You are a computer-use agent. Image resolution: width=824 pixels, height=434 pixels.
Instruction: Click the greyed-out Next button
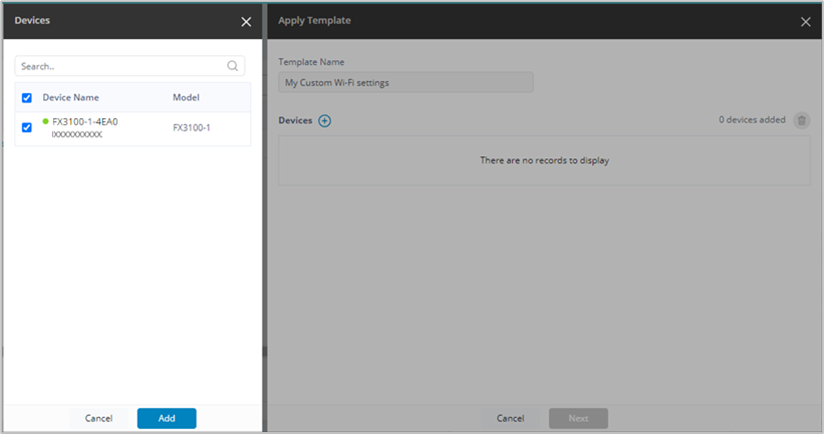click(x=579, y=418)
